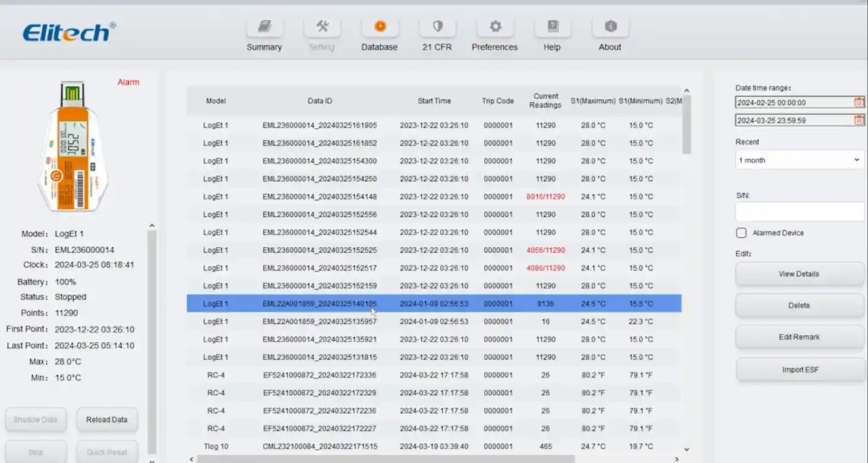Click the Elitech logo
The image size is (868, 463).
[69, 32]
